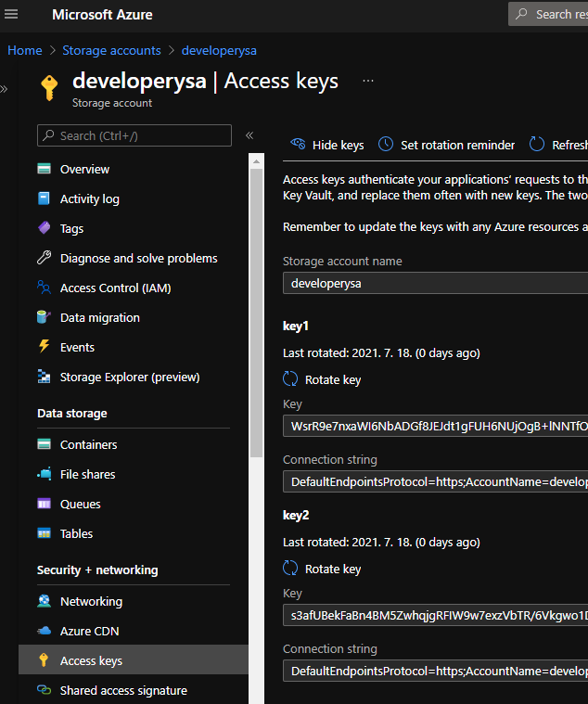The width and height of the screenshot is (588, 704).
Task: Click the File shares icon
Action: 44,474
